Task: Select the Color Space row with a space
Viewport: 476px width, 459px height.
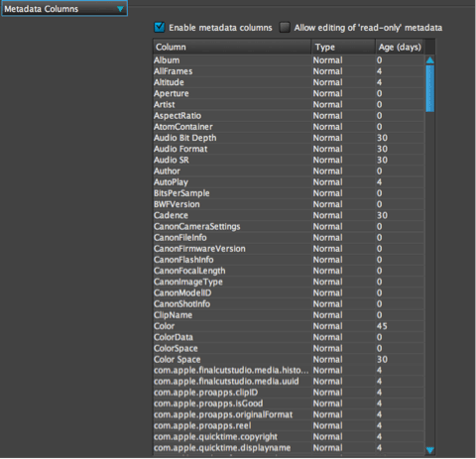Action: coord(289,359)
